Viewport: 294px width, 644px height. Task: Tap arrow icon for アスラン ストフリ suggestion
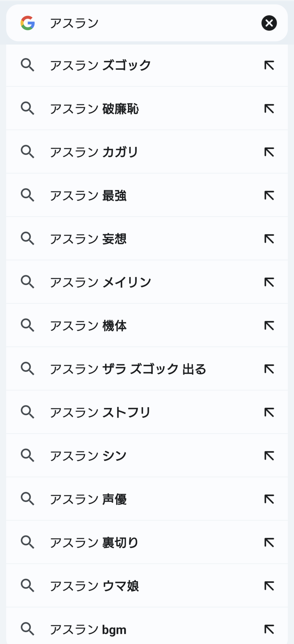[269, 412]
